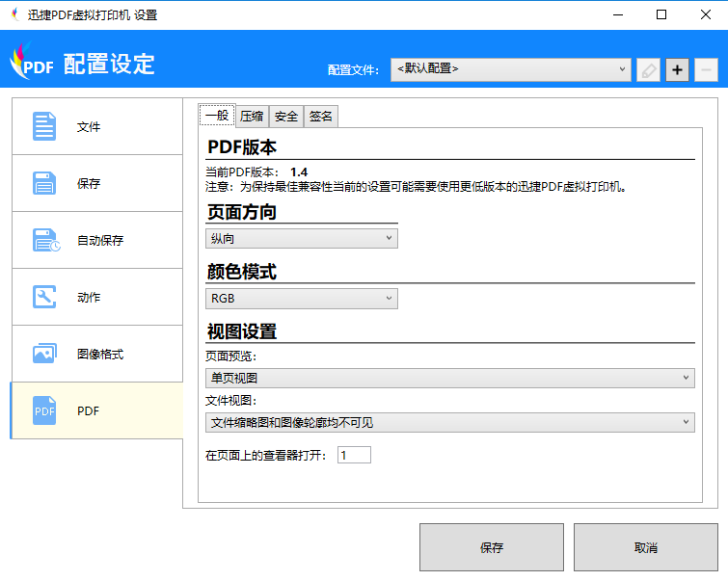Expand the 页面方向 纵向 dropdown
The height and width of the screenshot is (581, 728).
click(302, 239)
